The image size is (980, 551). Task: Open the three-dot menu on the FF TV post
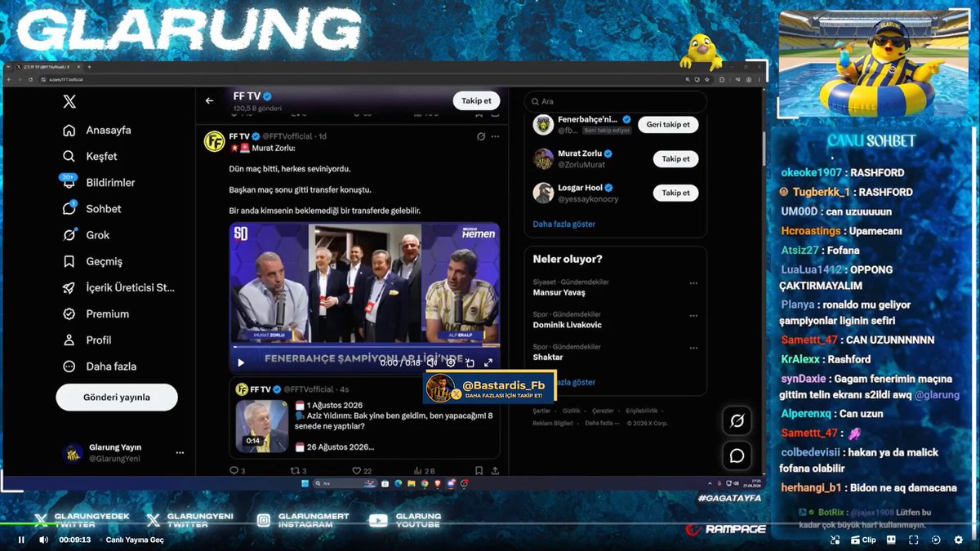496,136
